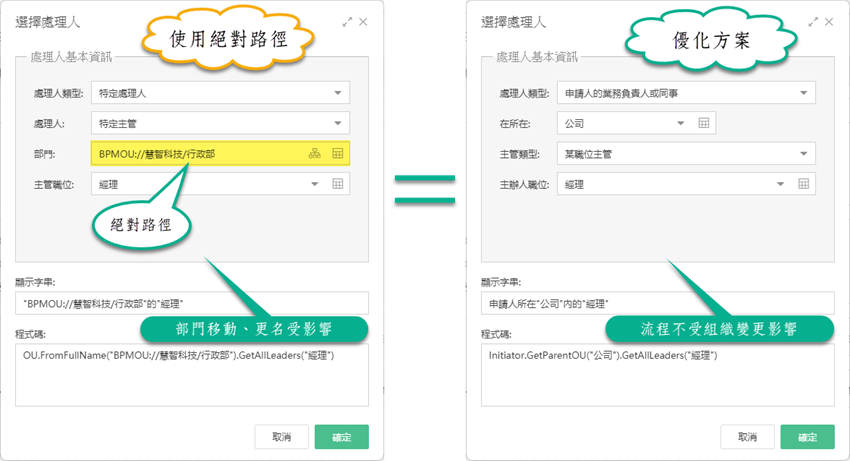Click 確定 button in right dialog
Image resolution: width=850 pixels, height=461 pixels.
pos(807,437)
